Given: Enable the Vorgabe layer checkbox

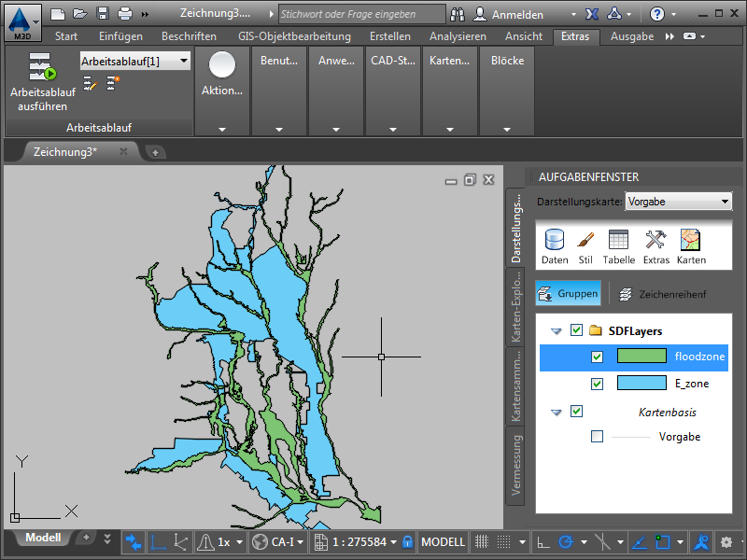Looking at the screenshot, I should (598, 436).
